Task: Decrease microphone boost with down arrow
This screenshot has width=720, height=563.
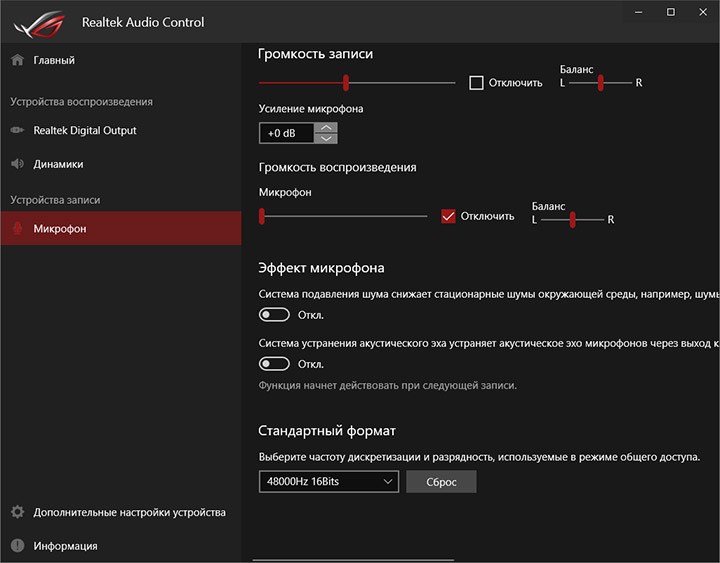Action: tap(326, 139)
